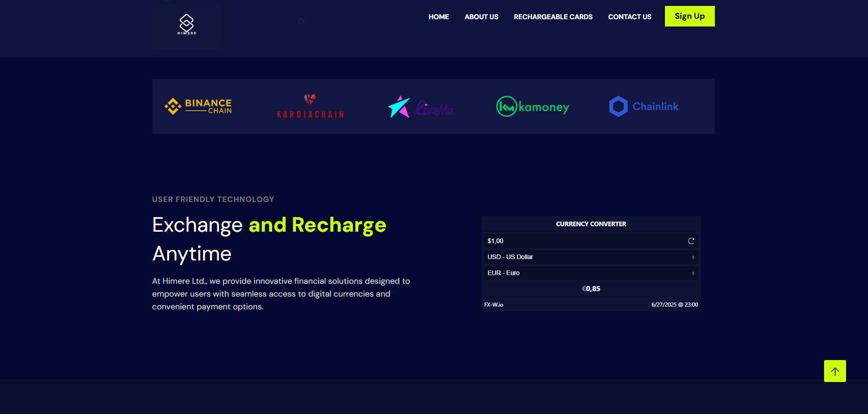Open the HOME menu item
This screenshot has width=868, height=414.
439,17
